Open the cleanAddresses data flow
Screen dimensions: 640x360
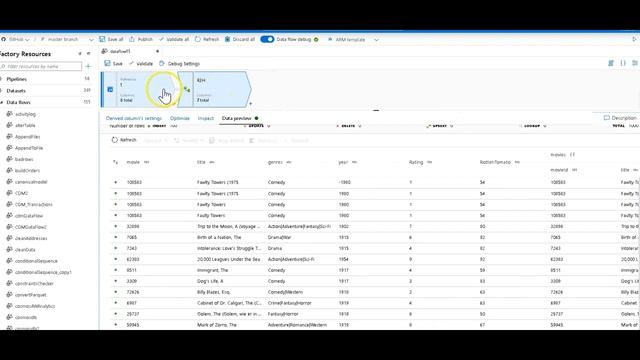[31, 238]
